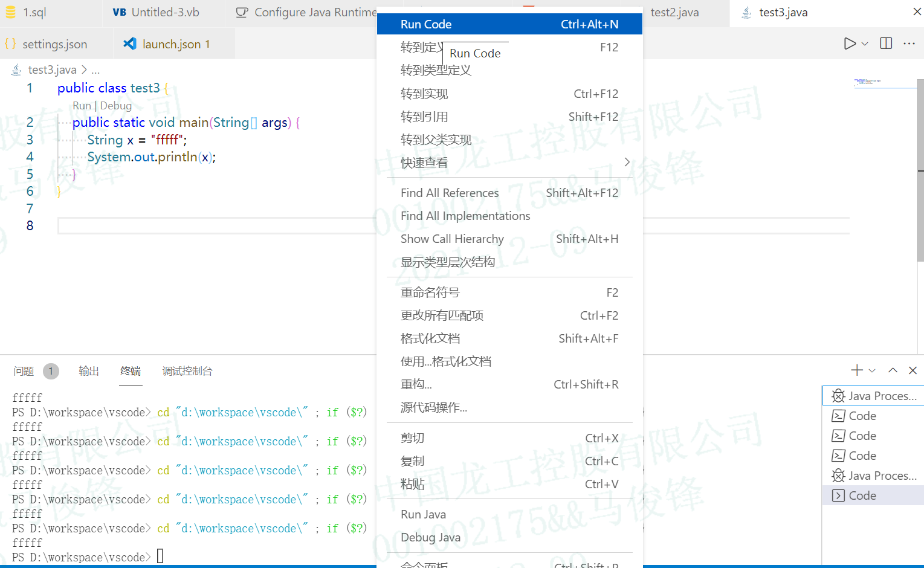Screen dimensions: 924x568
Task: Select the highlighted last Code terminal
Action: click(x=873, y=495)
